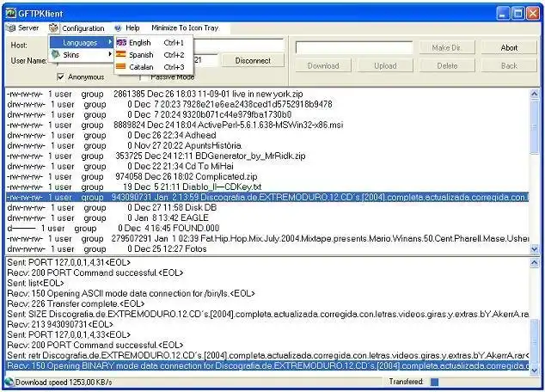Click the Upload button
Screen dimensions: 545x392
pos(385,65)
